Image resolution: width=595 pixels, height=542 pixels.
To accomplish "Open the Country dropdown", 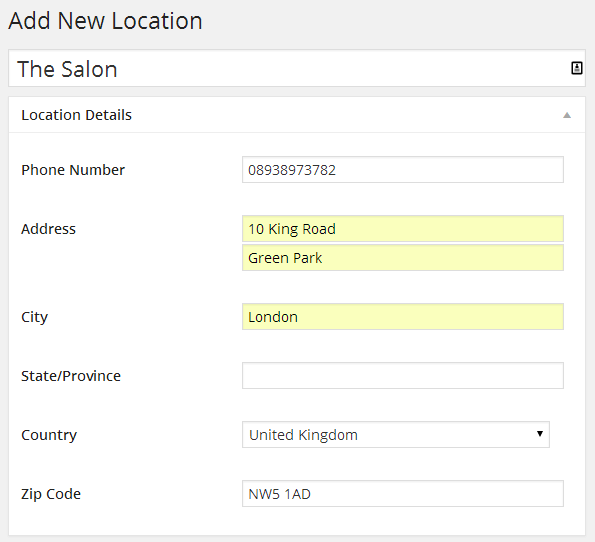I will point(396,435).
